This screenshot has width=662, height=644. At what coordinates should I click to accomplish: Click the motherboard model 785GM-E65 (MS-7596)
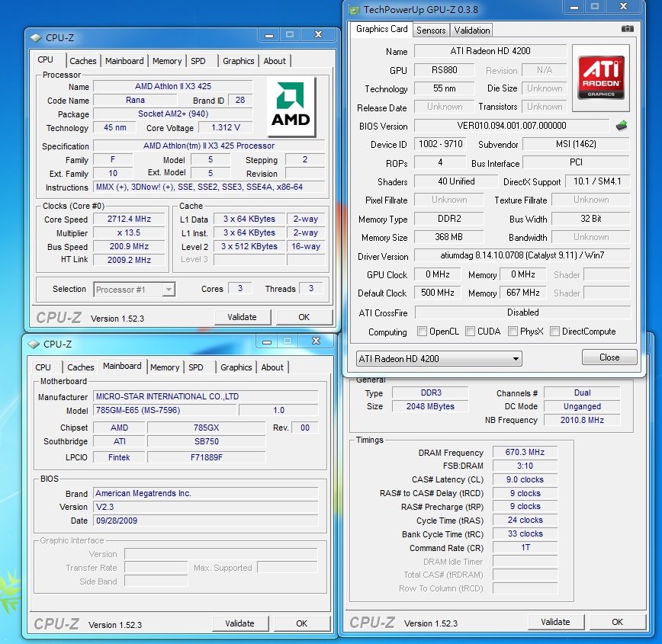click(165, 410)
